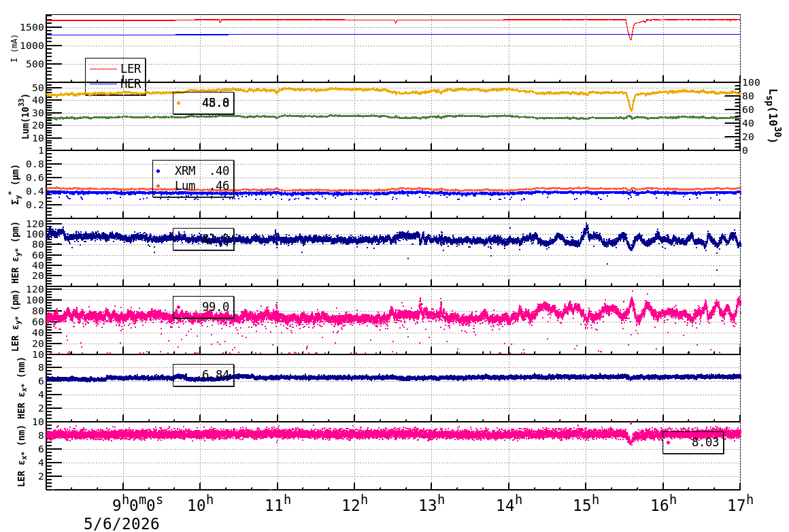Image resolution: width=789 pixels, height=532 pixels.
Task: Click the 10h time axis label
Action: pos(200,503)
